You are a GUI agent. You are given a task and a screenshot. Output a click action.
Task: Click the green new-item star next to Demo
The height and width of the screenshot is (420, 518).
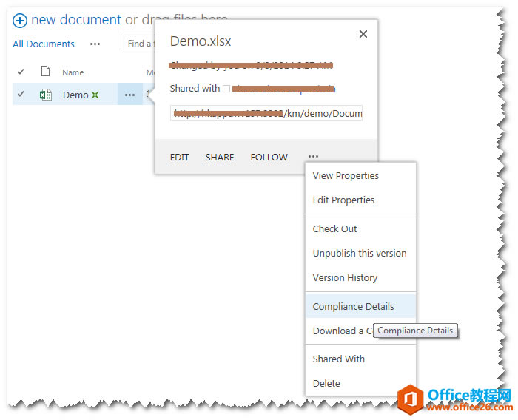pos(95,95)
